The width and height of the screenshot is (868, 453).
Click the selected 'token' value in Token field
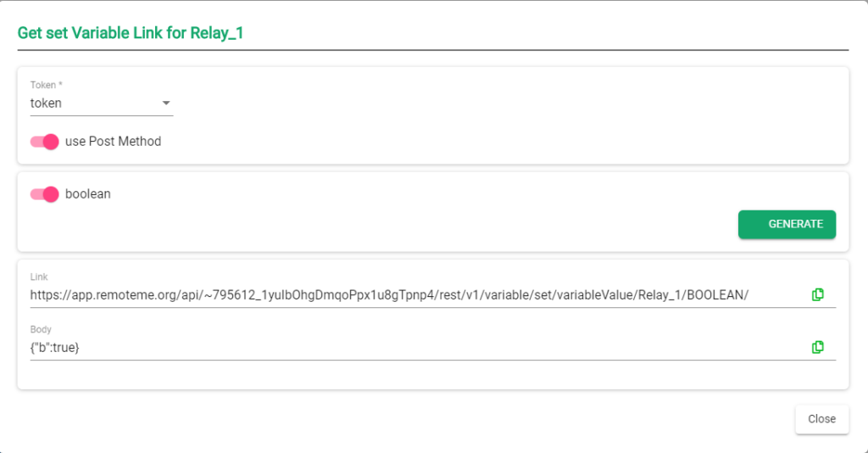(x=47, y=103)
